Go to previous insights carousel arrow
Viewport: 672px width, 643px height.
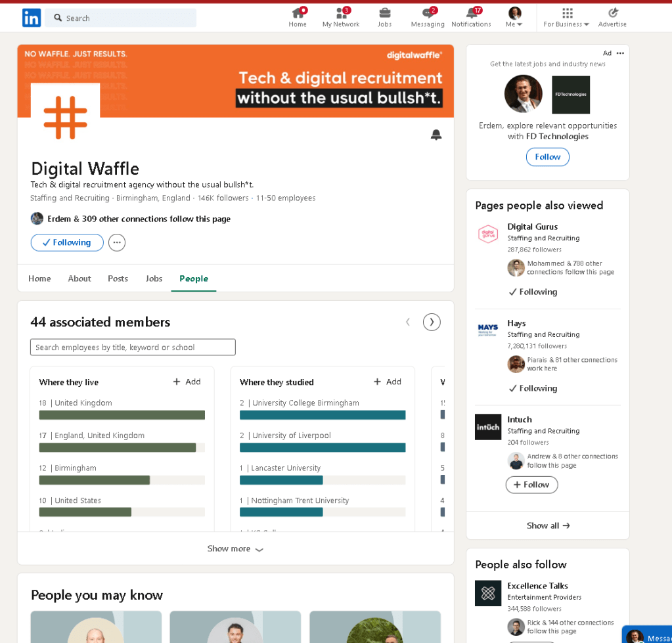point(407,322)
